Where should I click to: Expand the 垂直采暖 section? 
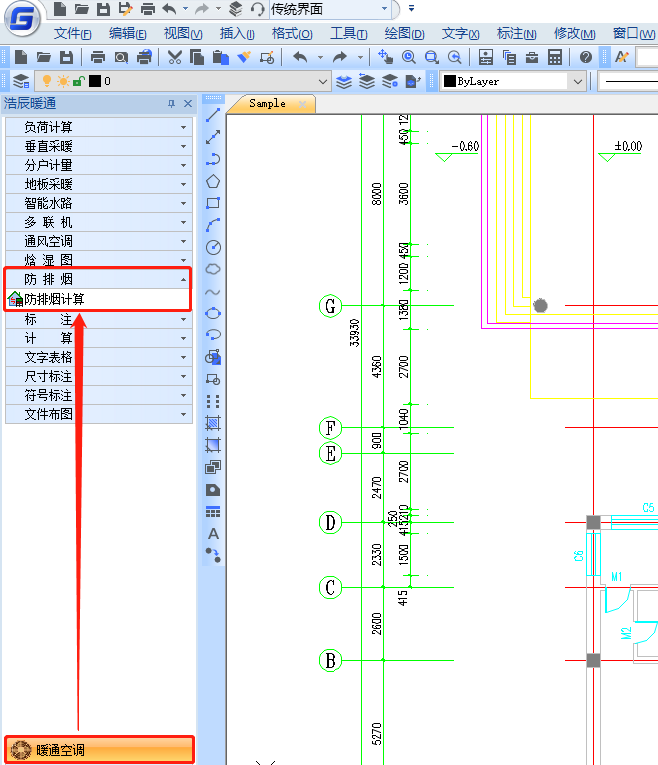point(99,146)
